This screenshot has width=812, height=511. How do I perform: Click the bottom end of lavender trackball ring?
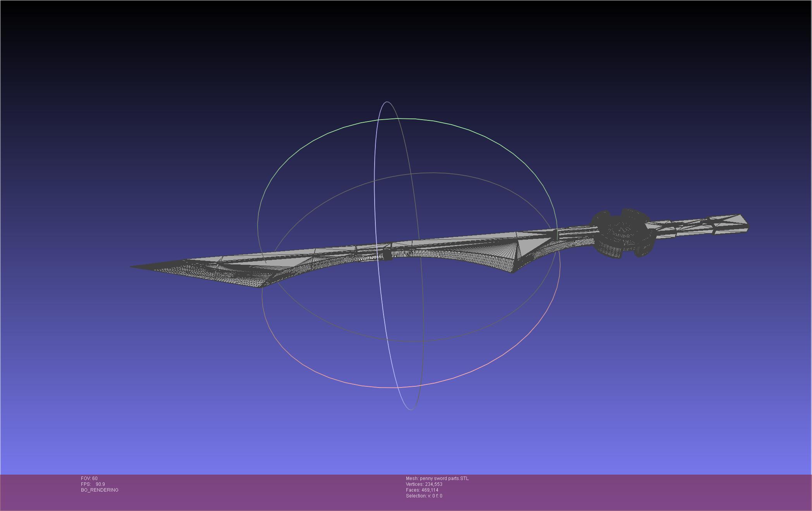click(x=411, y=409)
